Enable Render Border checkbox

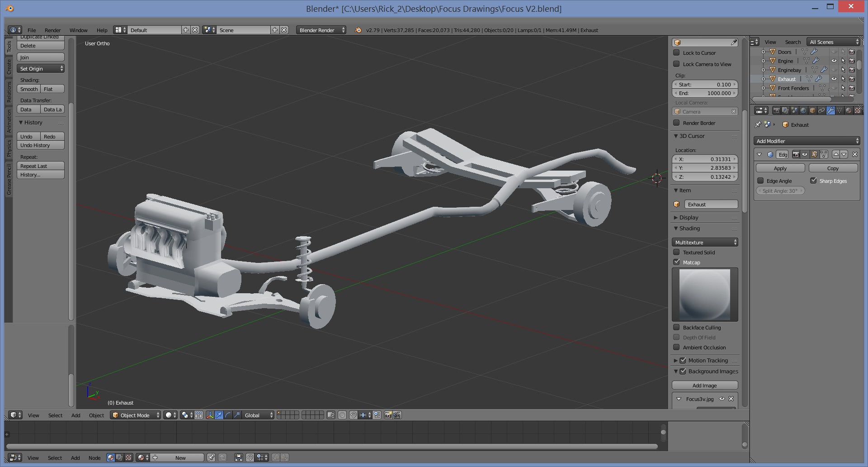coord(676,123)
